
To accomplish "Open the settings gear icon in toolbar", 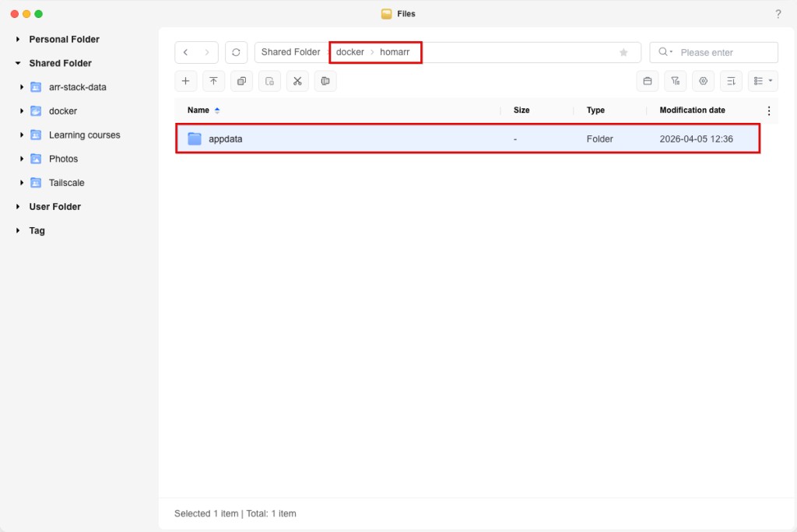I will coord(703,81).
